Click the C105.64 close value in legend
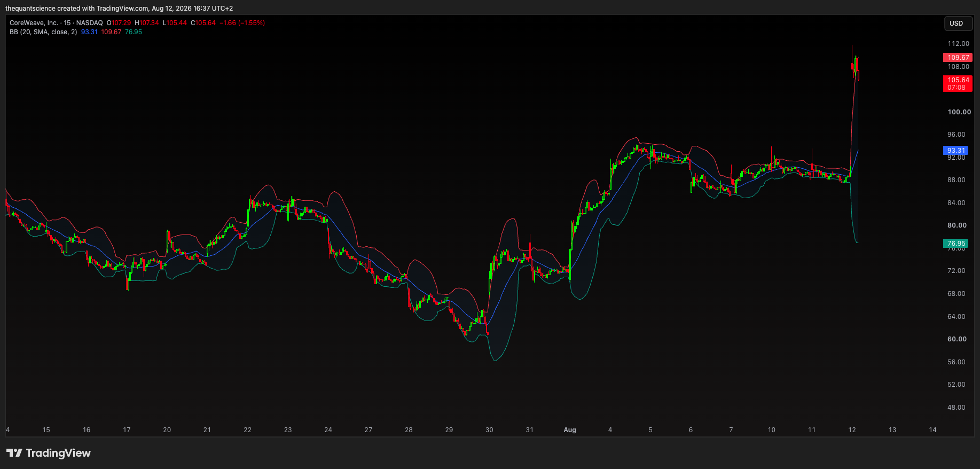Screen dimensions: 980x469 point(203,23)
